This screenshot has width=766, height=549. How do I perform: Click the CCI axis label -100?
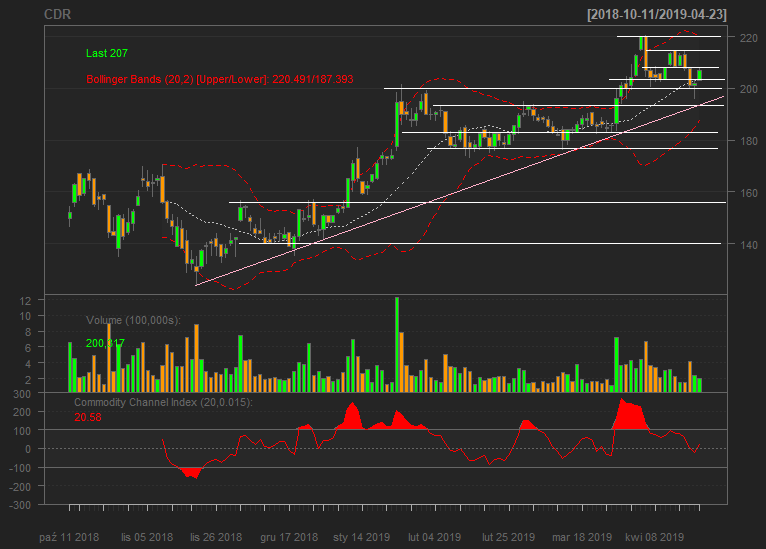tap(20, 468)
